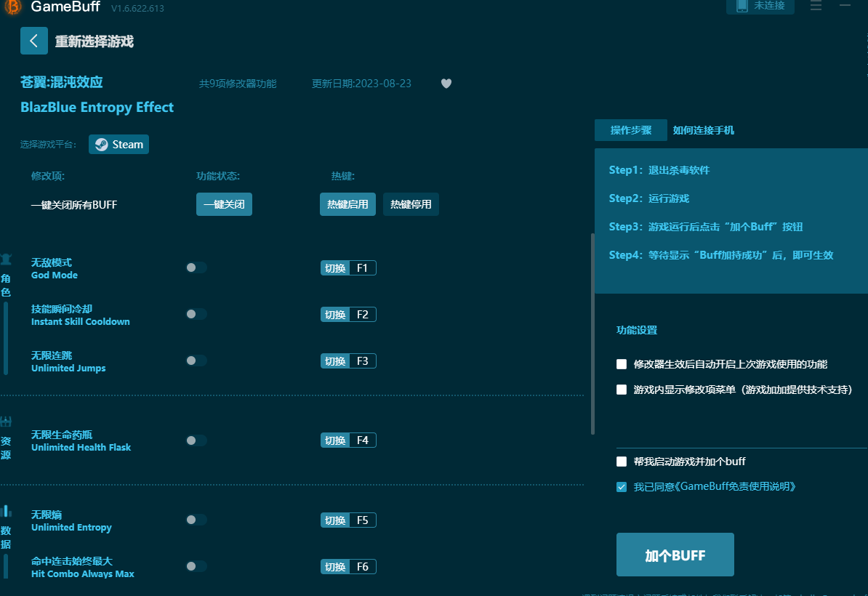868x596 pixels.
Task: Click the F5 hotkey field
Action: (x=363, y=520)
